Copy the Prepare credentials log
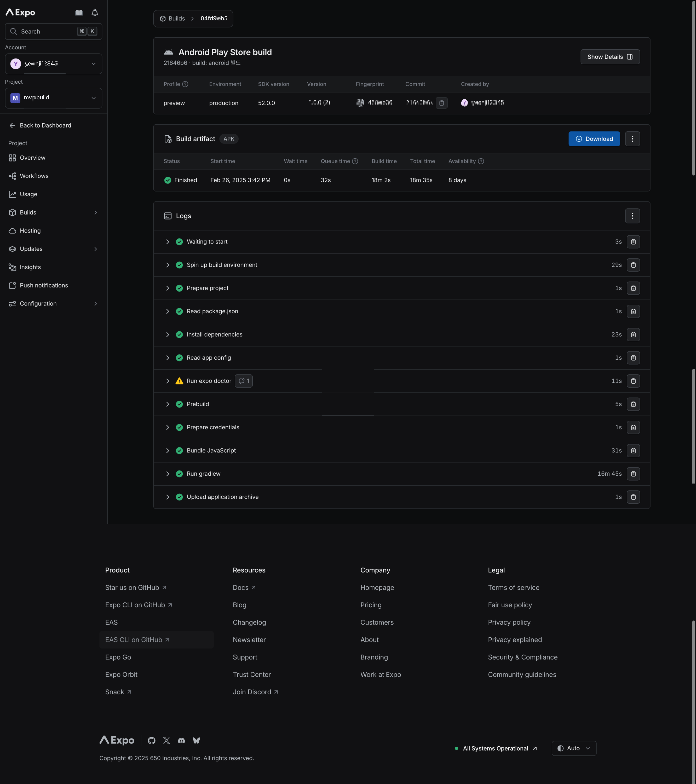Viewport: 696px width, 784px height. click(633, 427)
